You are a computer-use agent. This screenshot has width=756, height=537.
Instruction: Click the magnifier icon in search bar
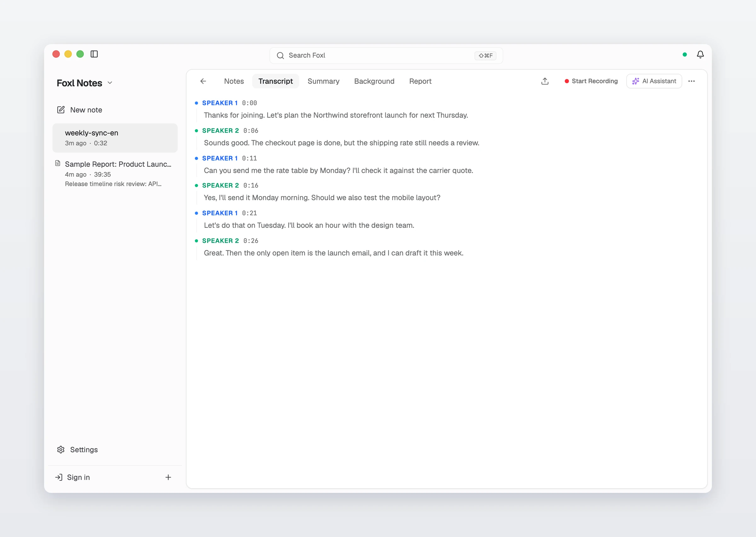[x=280, y=55]
